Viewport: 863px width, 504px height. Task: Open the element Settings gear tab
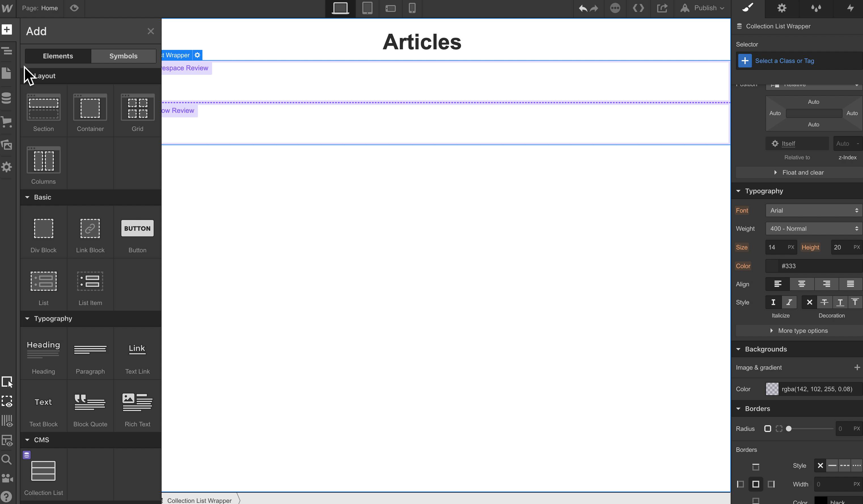782,8
